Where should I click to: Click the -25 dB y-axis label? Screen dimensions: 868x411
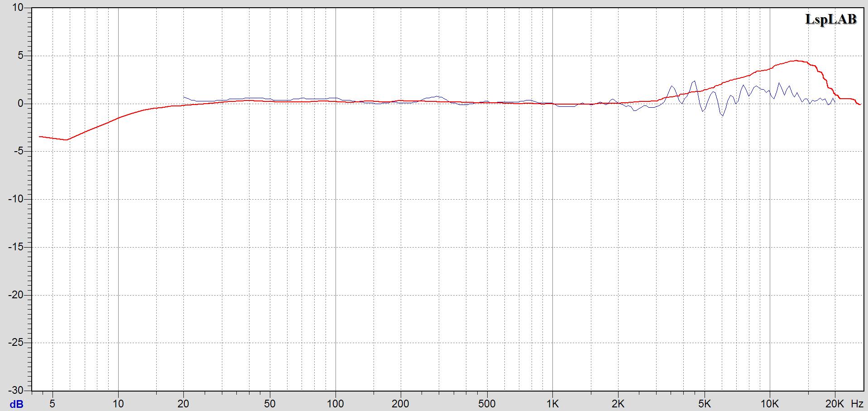click(16, 343)
